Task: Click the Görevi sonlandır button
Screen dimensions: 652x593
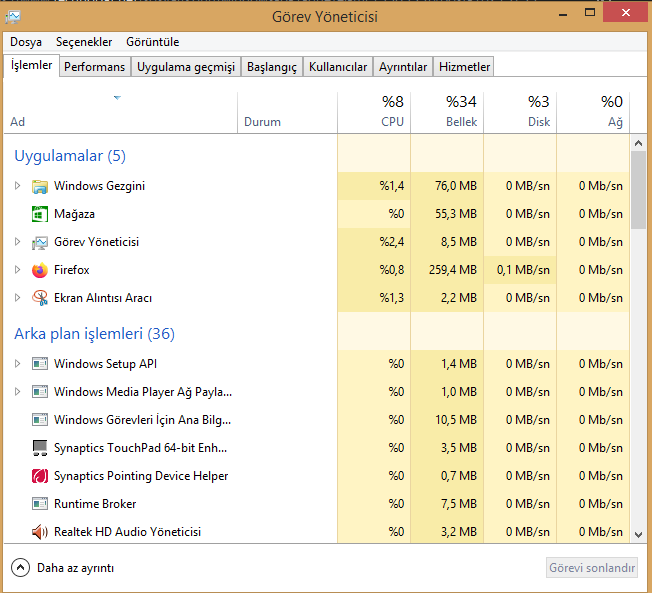Action: tap(592, 568)
